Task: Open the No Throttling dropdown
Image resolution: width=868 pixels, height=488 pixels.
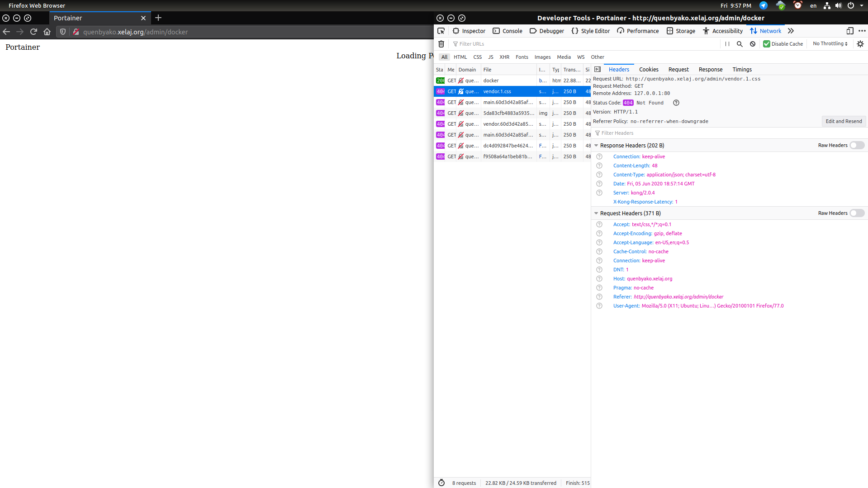Action: pos(830,43)
